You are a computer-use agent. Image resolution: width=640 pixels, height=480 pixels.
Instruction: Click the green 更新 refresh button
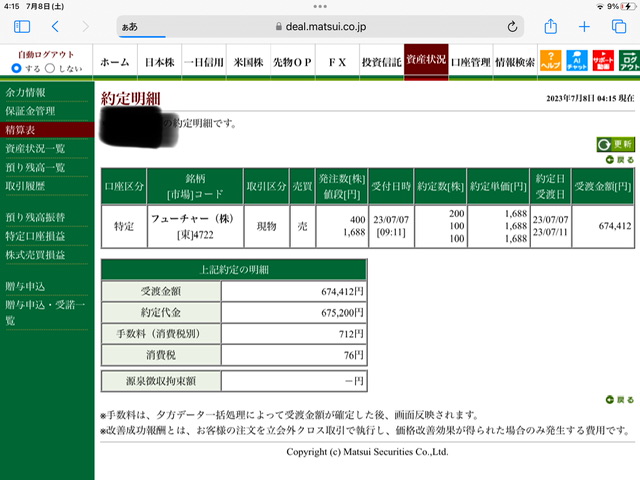616,144
